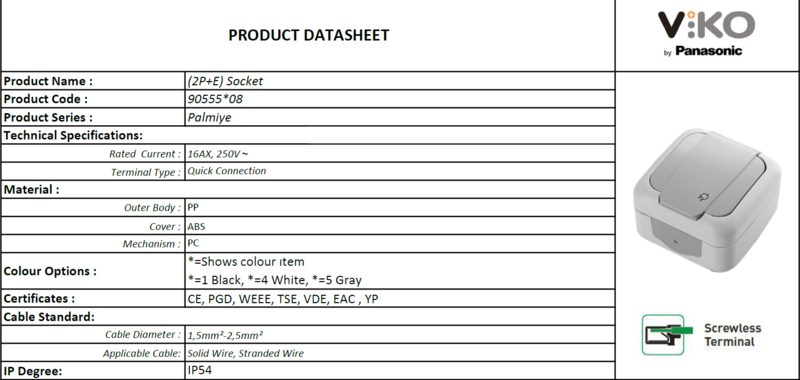This screenshot has height=380, width=800.
Task: Select the PRODUCT DATASHEET title
Action: tap(309, 35)
